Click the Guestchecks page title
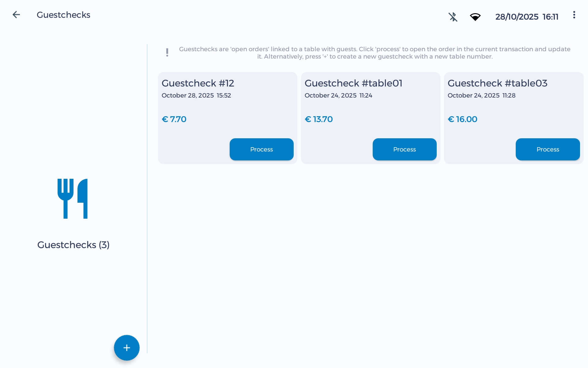The height and width of the screenshot is (368, 588). (x=63, y=15)
